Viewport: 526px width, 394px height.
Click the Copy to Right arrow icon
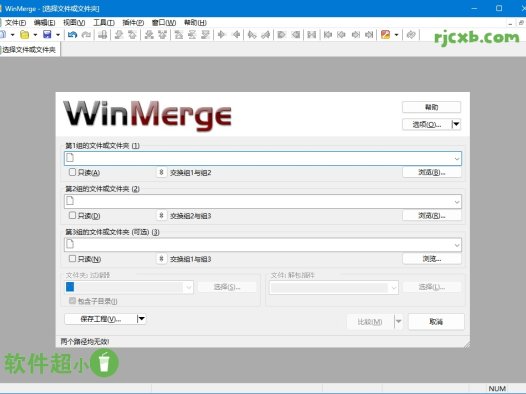tap(221, 35)
